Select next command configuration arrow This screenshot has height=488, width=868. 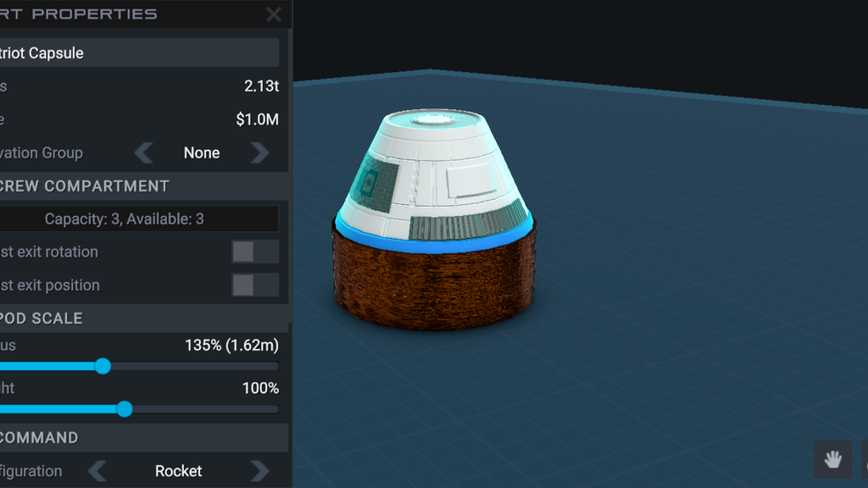point(259,471)
